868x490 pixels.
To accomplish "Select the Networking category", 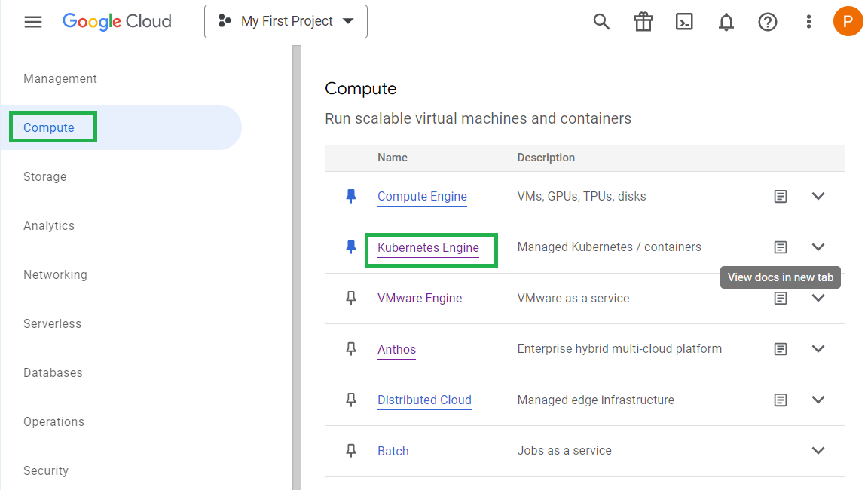I will click(x=55, y=274).
